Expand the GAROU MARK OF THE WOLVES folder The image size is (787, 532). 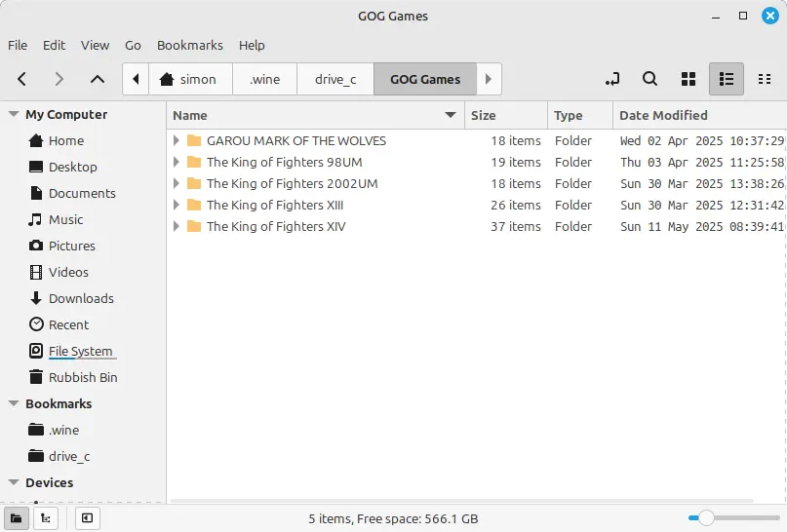[x=177, y=141]
